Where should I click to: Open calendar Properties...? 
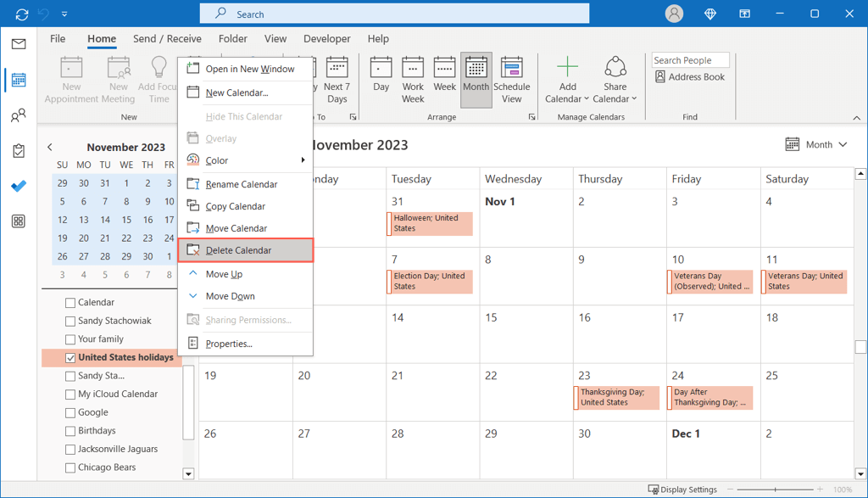click(245, 344)
